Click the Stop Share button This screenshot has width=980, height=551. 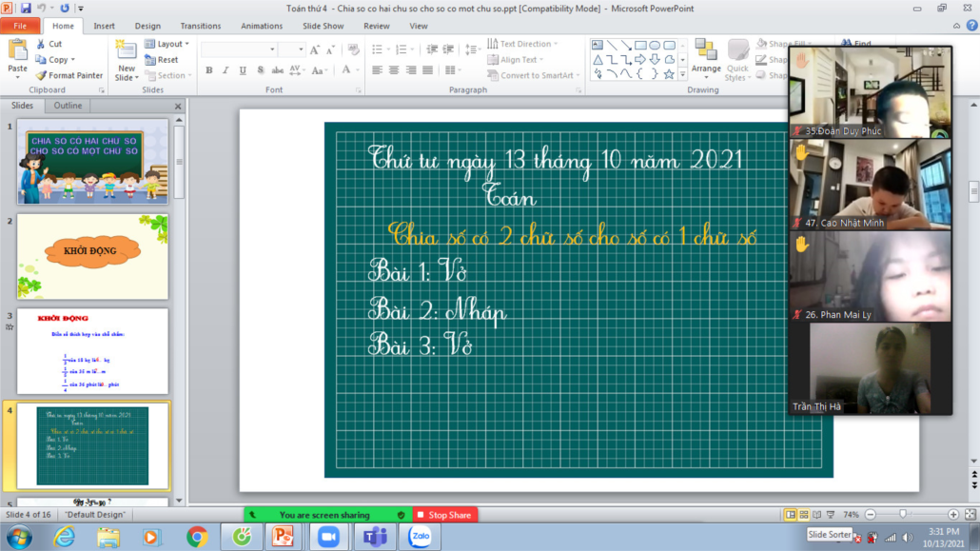(444, 515)
